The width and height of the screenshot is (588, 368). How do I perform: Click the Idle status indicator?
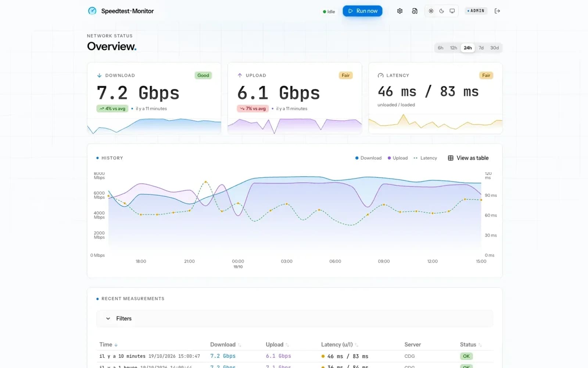coord(329,11)
